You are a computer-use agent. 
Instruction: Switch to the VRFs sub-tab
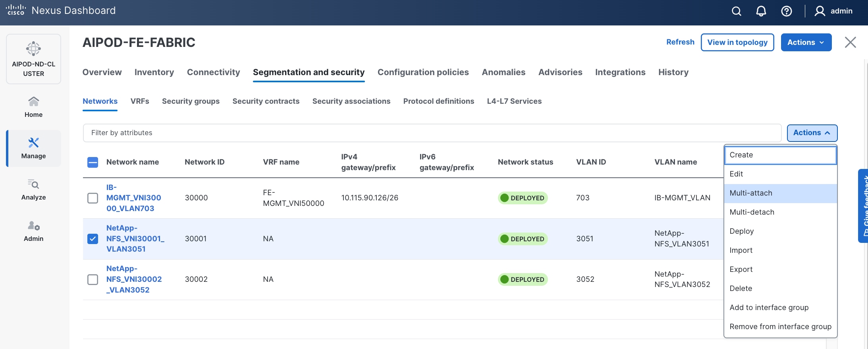pyautogui.click(x=140, y=101)
